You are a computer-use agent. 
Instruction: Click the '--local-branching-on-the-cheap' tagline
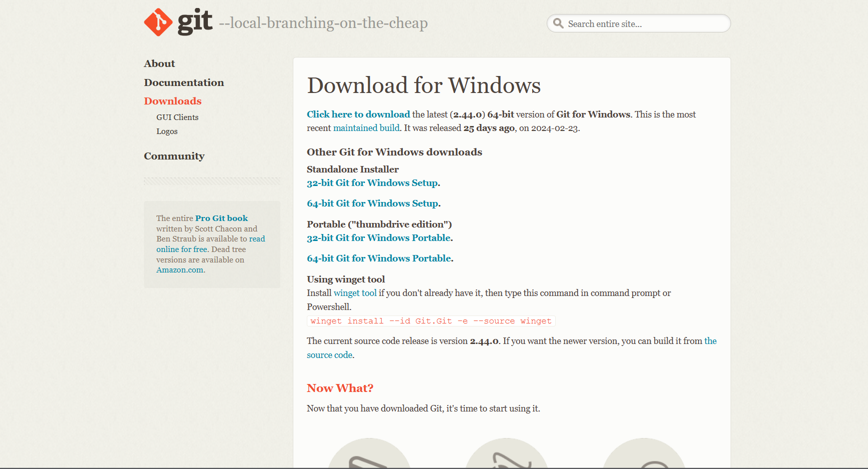pyautogui.click(x=323, y=23)
